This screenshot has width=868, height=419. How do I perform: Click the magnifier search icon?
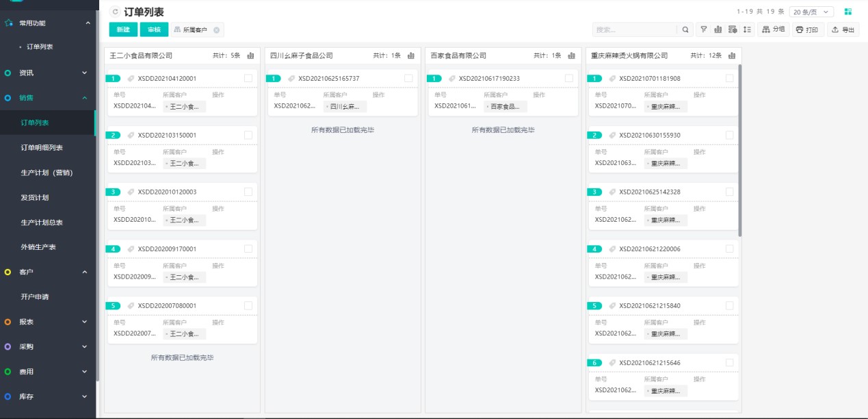pyautogui.click(x=686, y=30)
